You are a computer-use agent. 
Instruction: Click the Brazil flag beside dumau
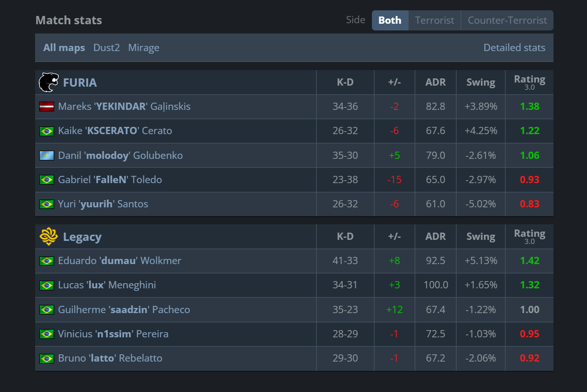(46, 261)
